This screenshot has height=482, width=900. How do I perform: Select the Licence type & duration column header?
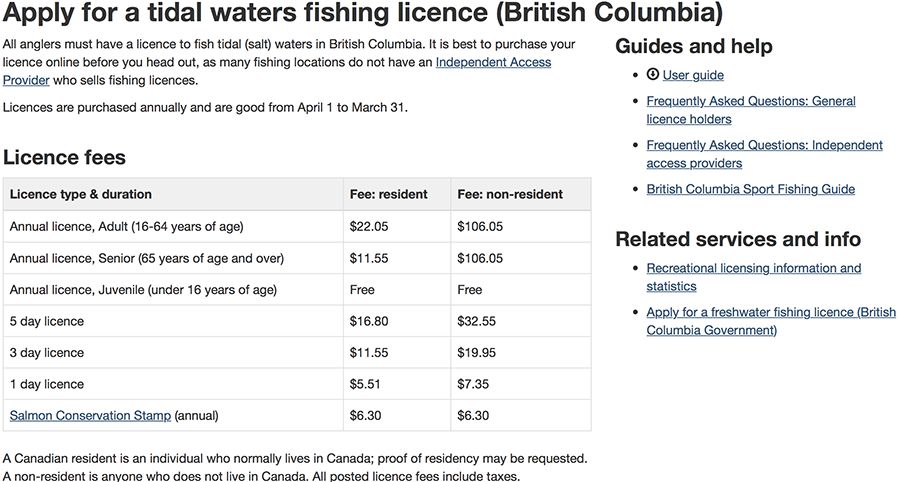[81, 194]
